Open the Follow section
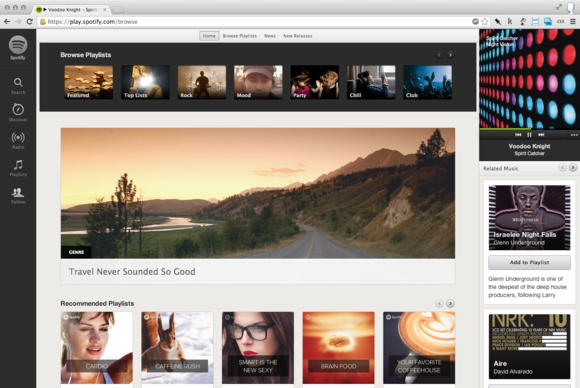Image resolution: width=580 pixels, height=388 pixels. pos(18,195)
